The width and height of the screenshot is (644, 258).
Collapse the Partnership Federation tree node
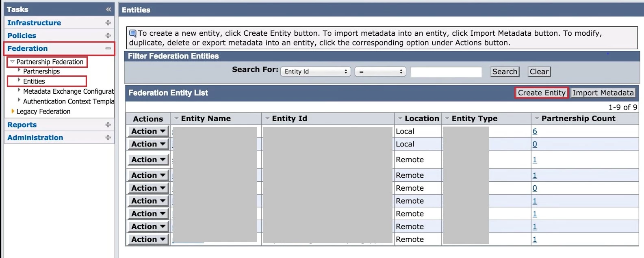point(13,62)
